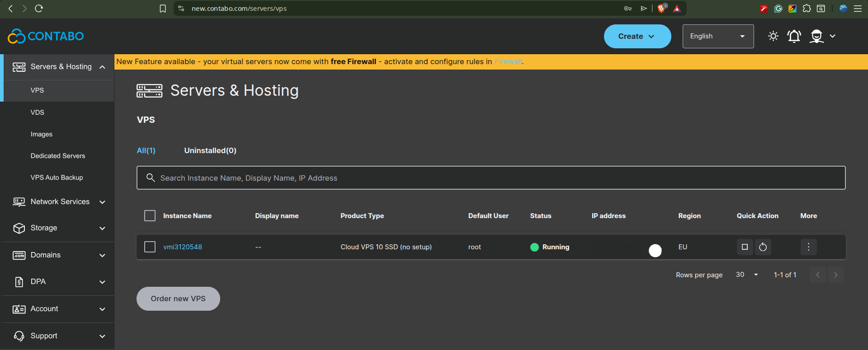Click the Support headset sidebar icon
The height and width of the screenshot is (350, 868).
19,336
